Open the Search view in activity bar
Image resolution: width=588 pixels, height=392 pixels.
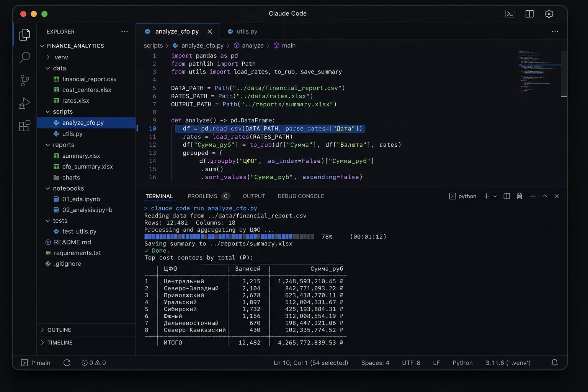pyautogui.click(x=24, y=58)
